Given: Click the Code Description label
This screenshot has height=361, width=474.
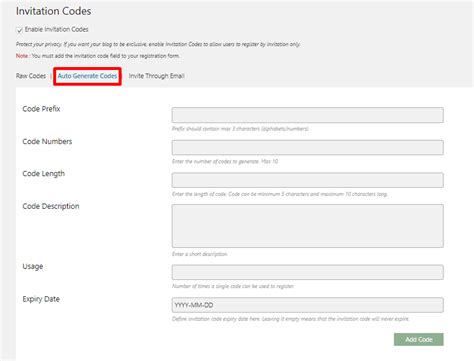Looking at the screenshot, I should 51,206.
